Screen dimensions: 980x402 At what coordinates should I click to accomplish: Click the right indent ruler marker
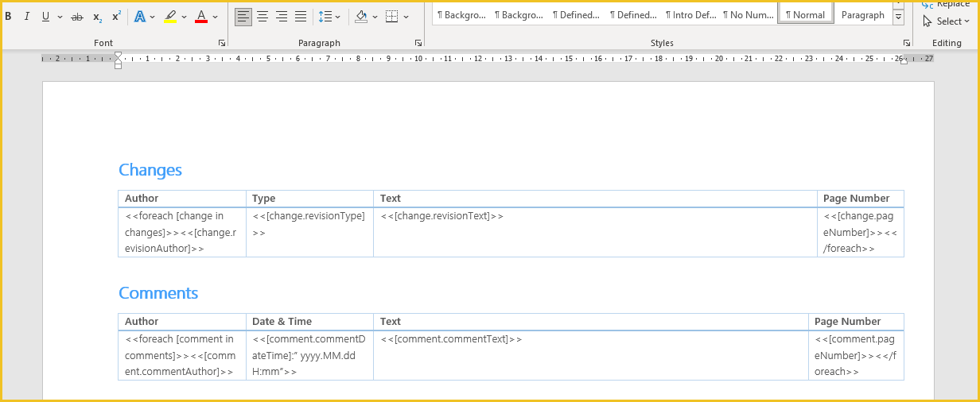pyautogui.click(x=904, y=60)
